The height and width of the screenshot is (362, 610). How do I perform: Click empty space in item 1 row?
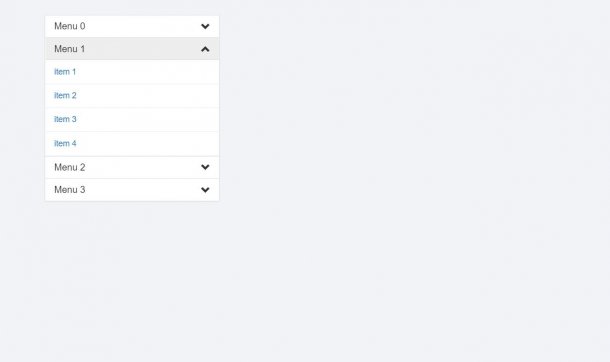(x=148, y=72)
